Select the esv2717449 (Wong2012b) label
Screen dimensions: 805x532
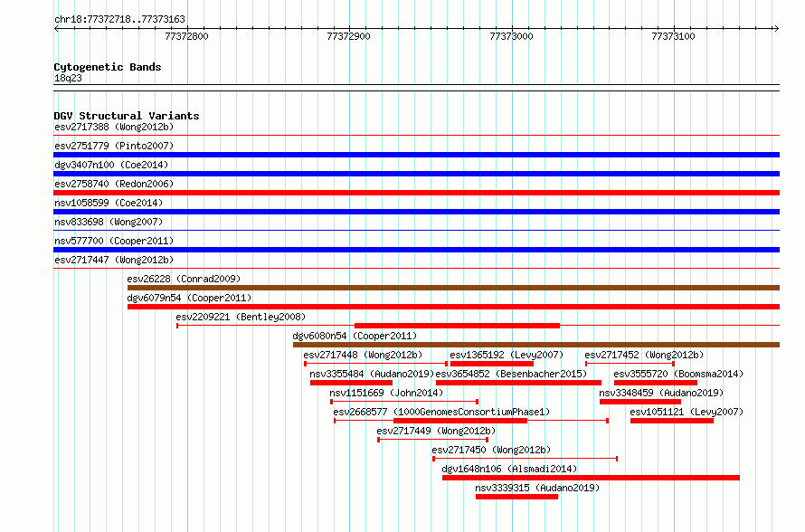[x=436, y=431]
